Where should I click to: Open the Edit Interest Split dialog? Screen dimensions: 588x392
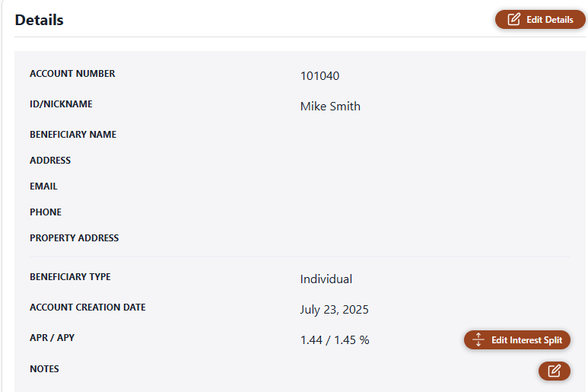pyautogui.click(x=517, y=339)
